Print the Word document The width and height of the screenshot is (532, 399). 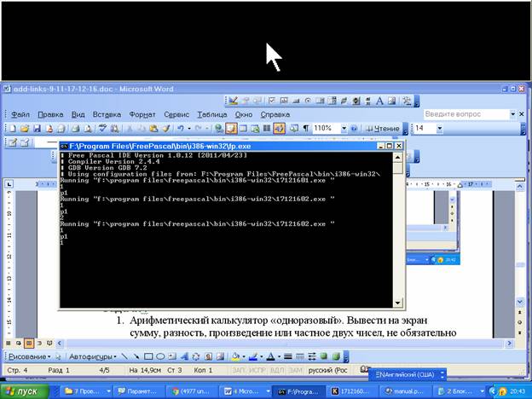pos(77,128)
